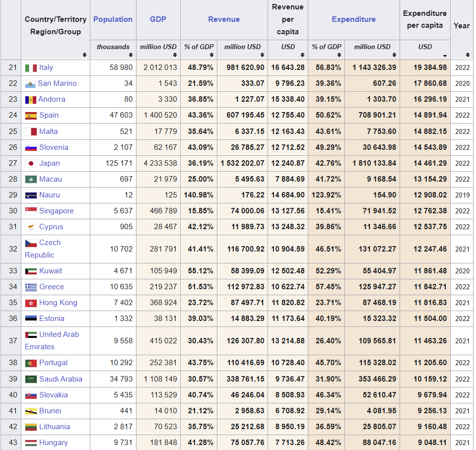Click the Singapore flag icon
This screenshot has width=476, height=450.
pyautogui.click(x=31, y=211)
